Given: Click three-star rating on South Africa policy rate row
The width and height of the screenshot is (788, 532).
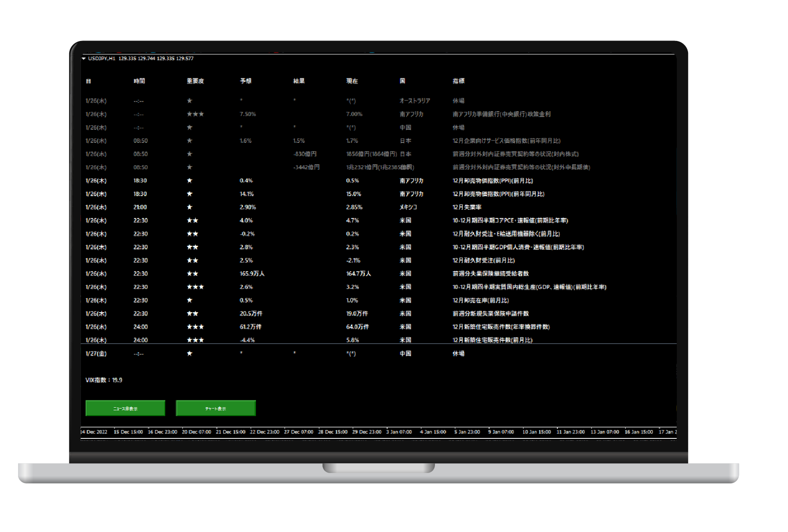Looking at the screenshot, I should click(195, 114).
